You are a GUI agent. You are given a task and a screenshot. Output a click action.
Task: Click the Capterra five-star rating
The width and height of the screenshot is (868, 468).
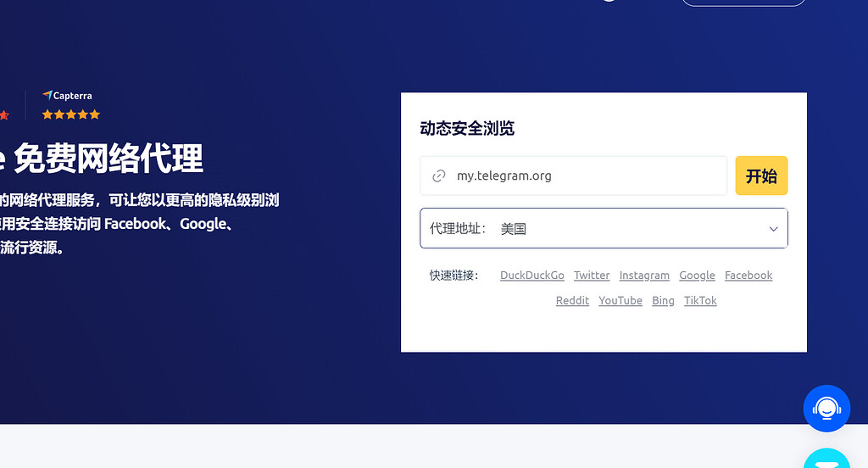tap(71, 114)
